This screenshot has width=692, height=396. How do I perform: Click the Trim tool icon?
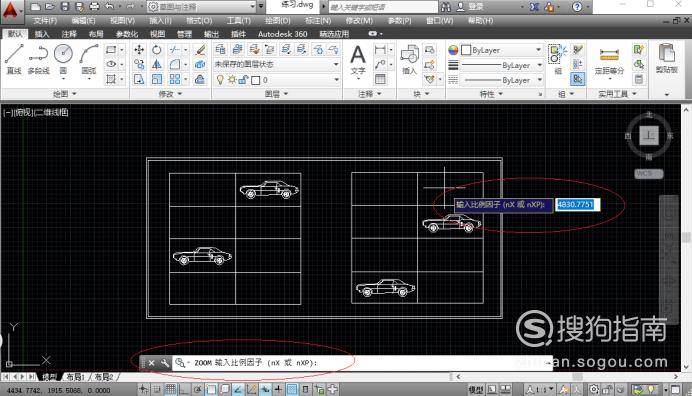tap(175, 50)
